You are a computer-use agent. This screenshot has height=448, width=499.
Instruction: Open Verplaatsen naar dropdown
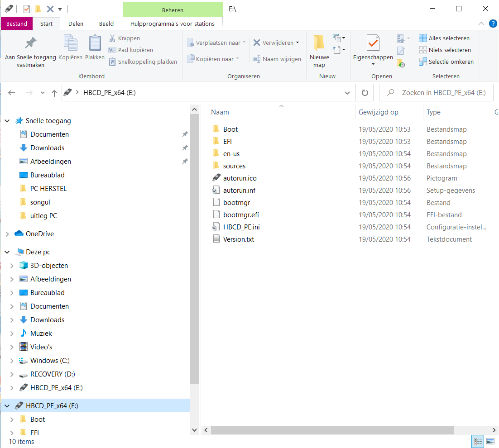point(216,43)
